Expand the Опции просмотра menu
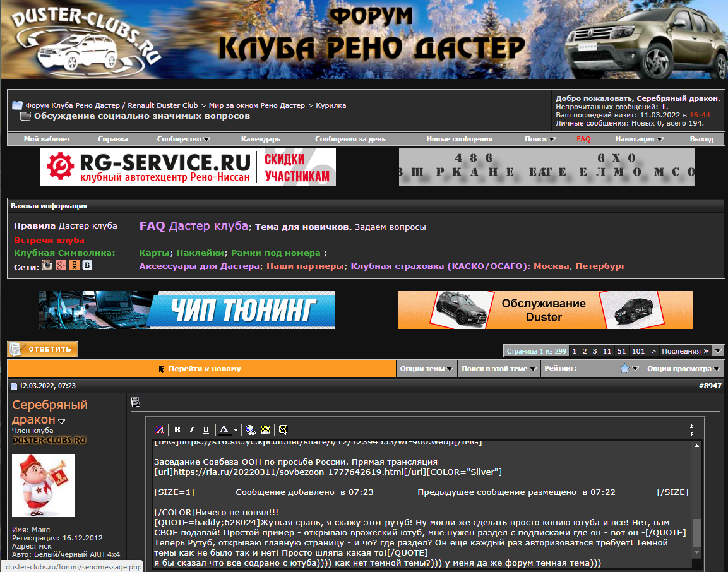 tap(684, 369)
